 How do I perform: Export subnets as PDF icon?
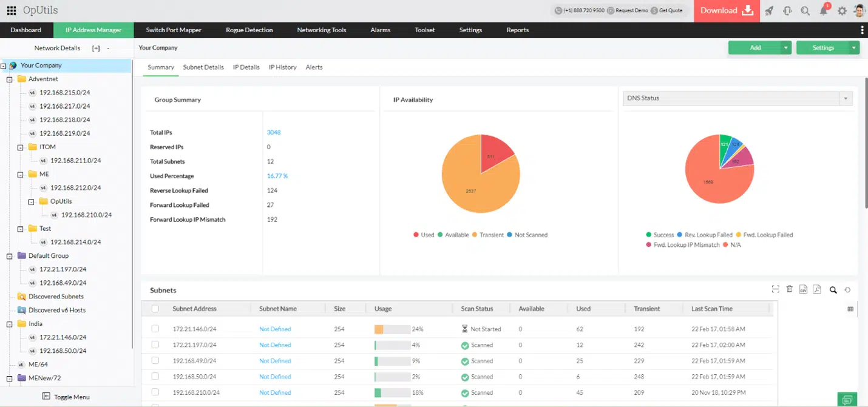coord(817,289)
